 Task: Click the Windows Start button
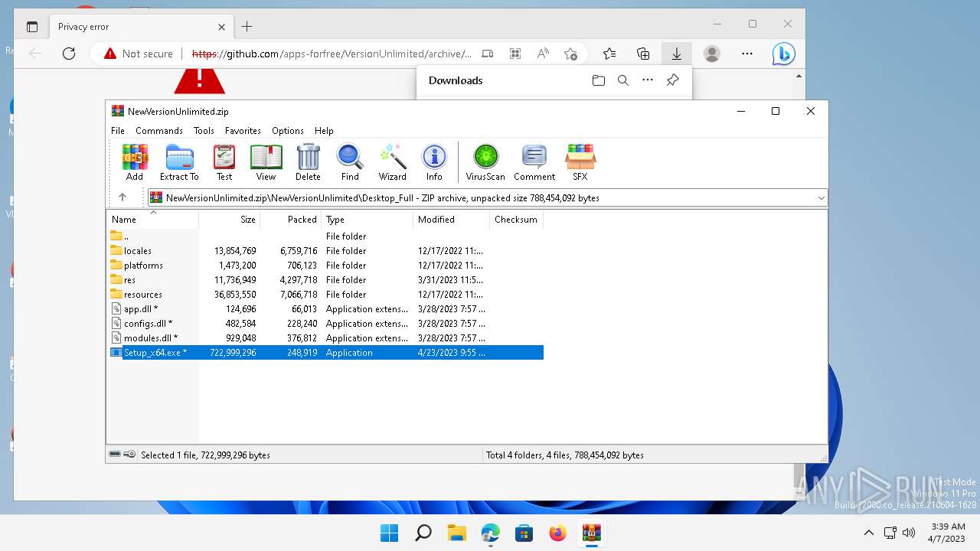click(x=389, y=533)
